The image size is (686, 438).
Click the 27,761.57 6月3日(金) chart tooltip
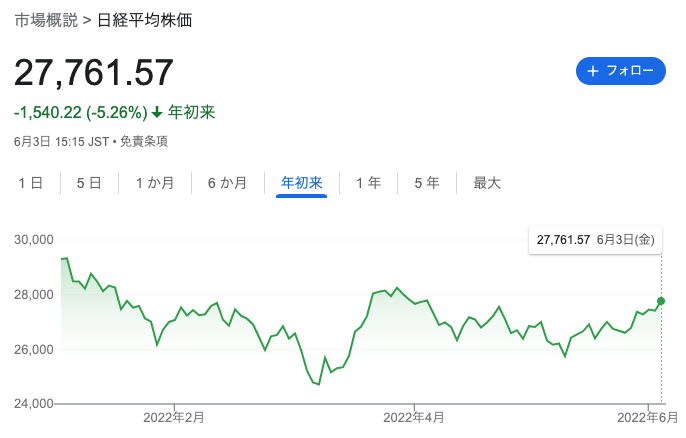(x=595, y=240)
